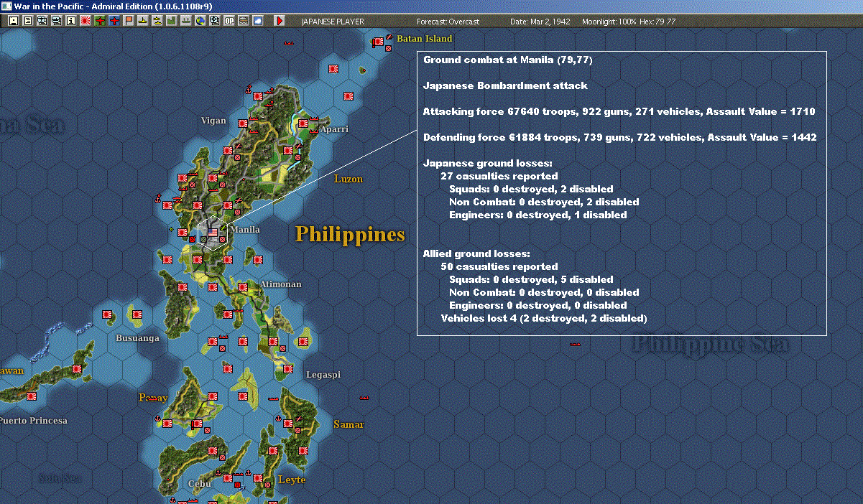Select the US flag unit at Manila
863x504 pixels.
click(213, 232)
